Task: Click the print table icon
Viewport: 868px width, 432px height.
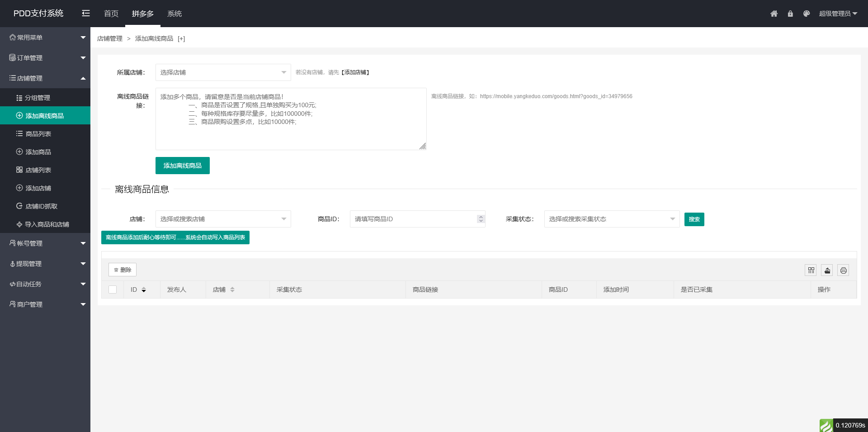Action: tap(844, 271)
